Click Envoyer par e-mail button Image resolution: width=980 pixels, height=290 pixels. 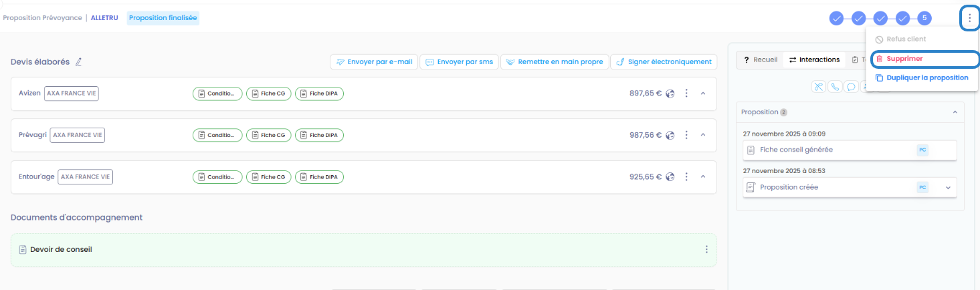374,61
